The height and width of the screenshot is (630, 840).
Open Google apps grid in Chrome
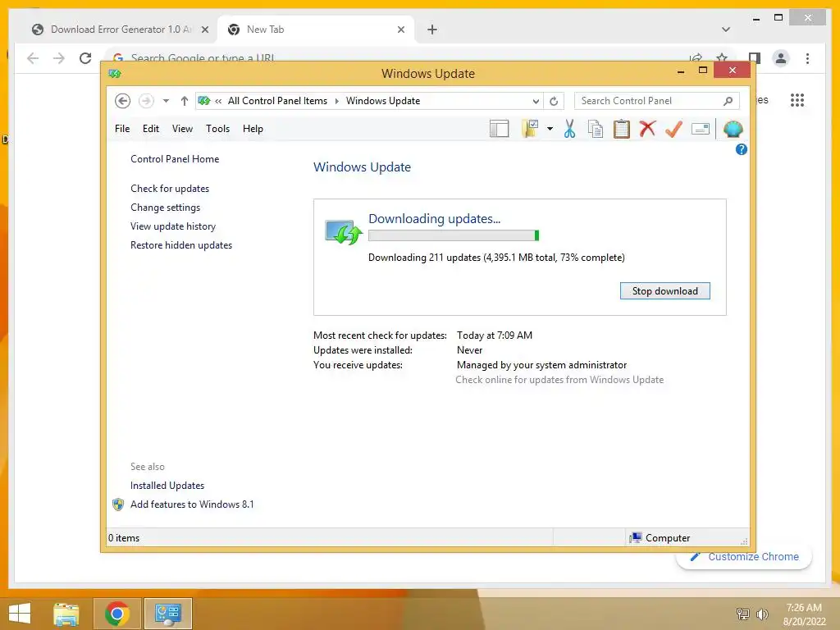797,100
